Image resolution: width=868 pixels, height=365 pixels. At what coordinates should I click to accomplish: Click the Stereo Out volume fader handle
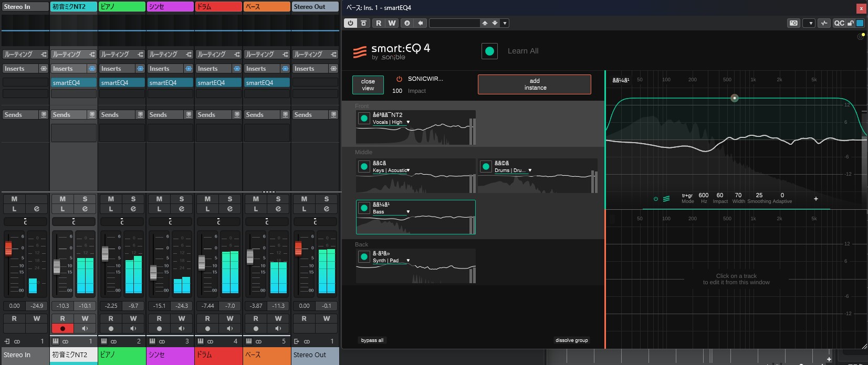click(x=298, y=248)
